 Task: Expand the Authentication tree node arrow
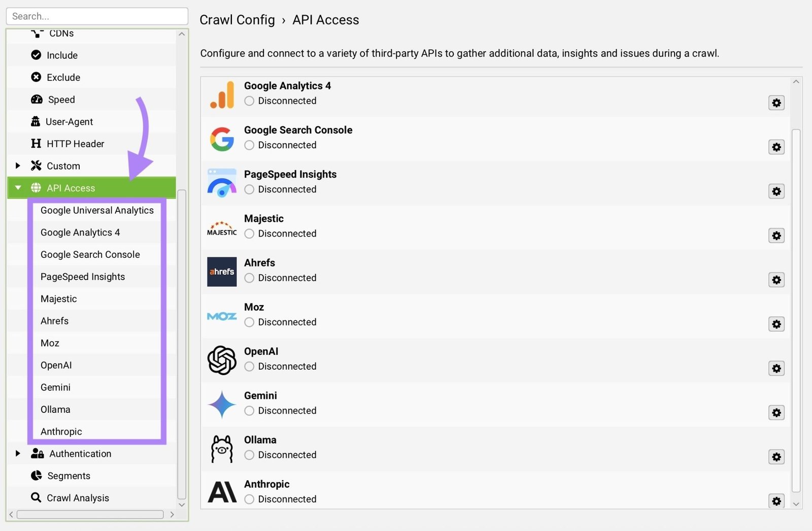tap(18, 453)
